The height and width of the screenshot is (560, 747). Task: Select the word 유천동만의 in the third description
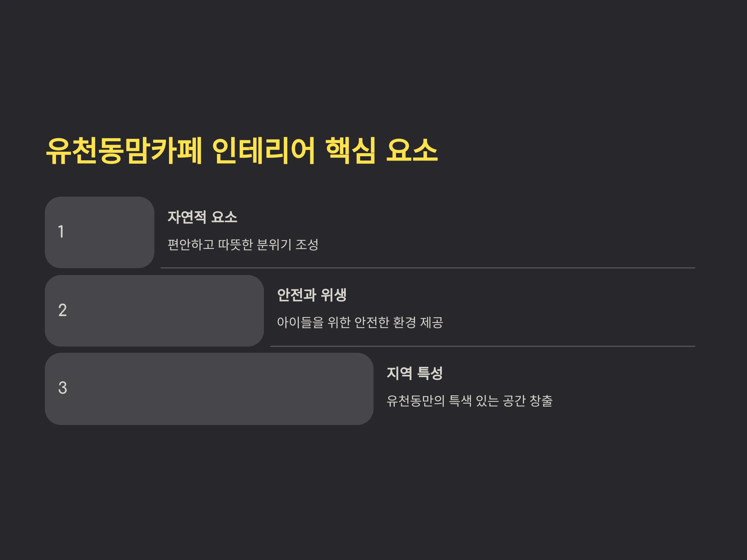tap(416, 401)
